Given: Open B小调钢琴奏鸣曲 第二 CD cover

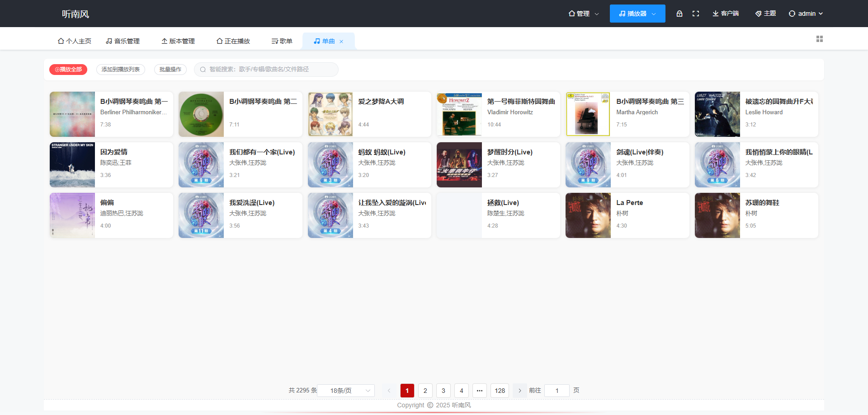Looking at the screenshot, I should pos(201,114).
